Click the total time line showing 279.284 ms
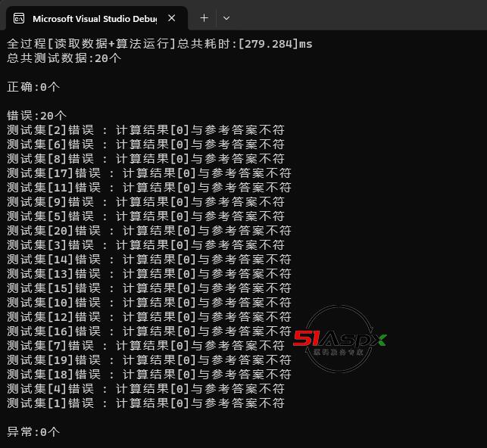This screenshot has height=448, width=487. coord(159,44)
